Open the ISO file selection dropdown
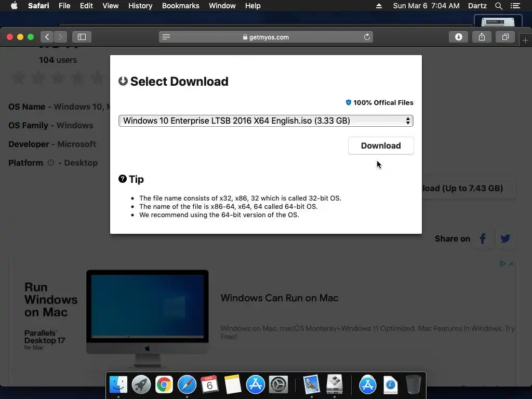The image size is (532, 399). 265,121
